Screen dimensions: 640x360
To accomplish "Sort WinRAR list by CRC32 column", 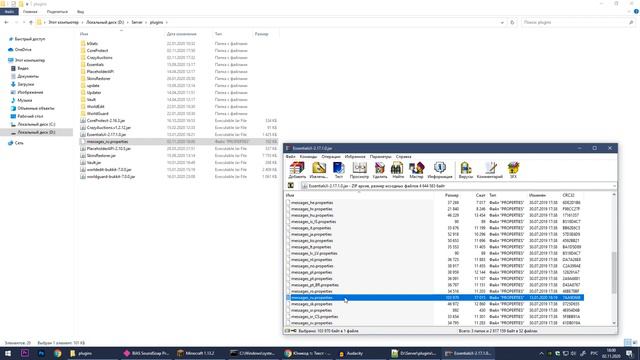I will coord(568,196).
